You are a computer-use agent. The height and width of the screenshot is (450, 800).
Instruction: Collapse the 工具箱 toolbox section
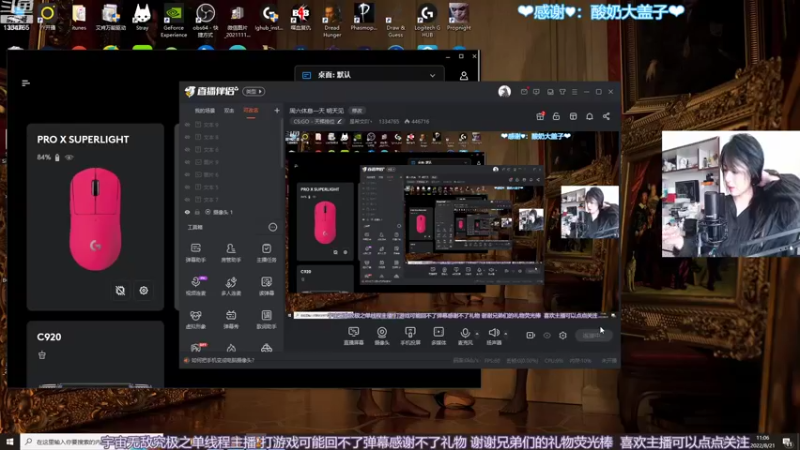point(273,227)
